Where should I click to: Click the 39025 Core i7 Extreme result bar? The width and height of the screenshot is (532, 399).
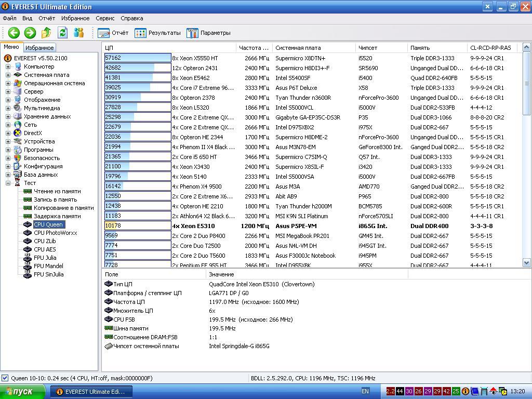(138, 87)
